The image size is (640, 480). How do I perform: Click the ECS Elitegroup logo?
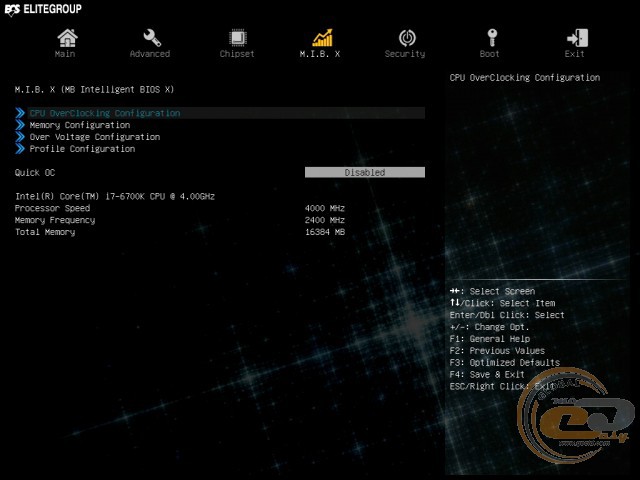pyautogui.click(x=43, y=9)
